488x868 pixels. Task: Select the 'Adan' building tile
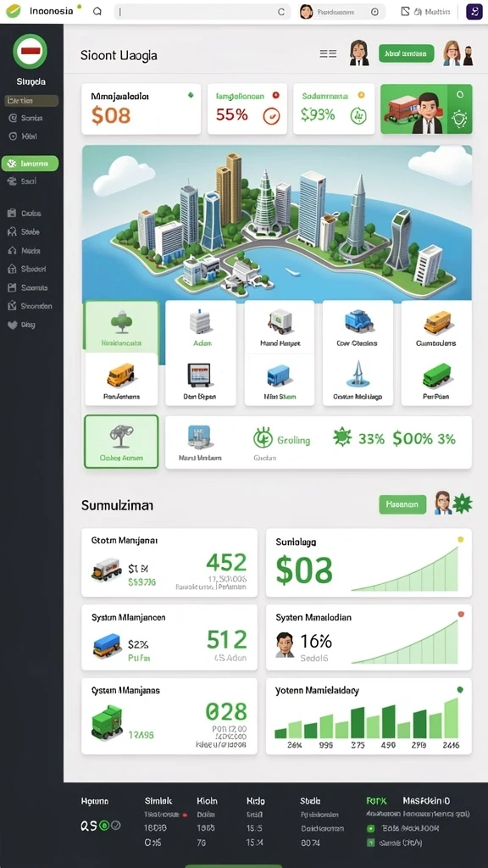200,326
